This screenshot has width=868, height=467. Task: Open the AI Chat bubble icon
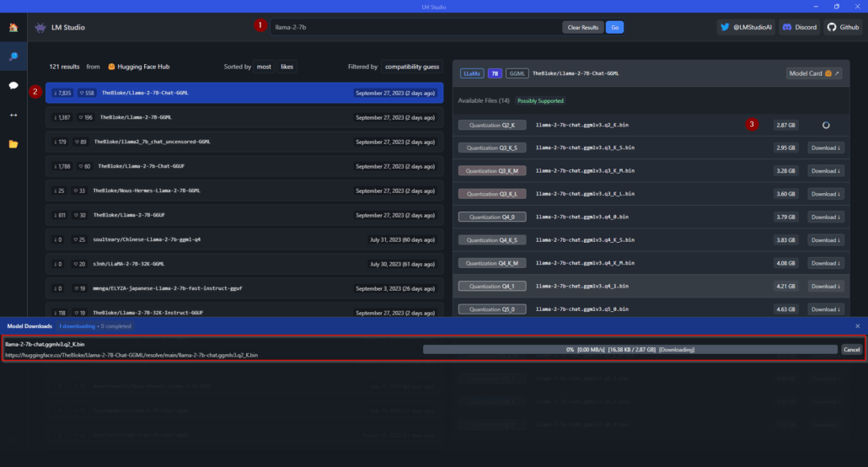tap(13, 85)
